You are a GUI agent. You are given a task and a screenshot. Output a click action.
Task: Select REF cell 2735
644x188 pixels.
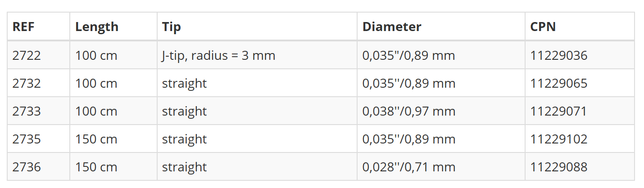point(27,139)
